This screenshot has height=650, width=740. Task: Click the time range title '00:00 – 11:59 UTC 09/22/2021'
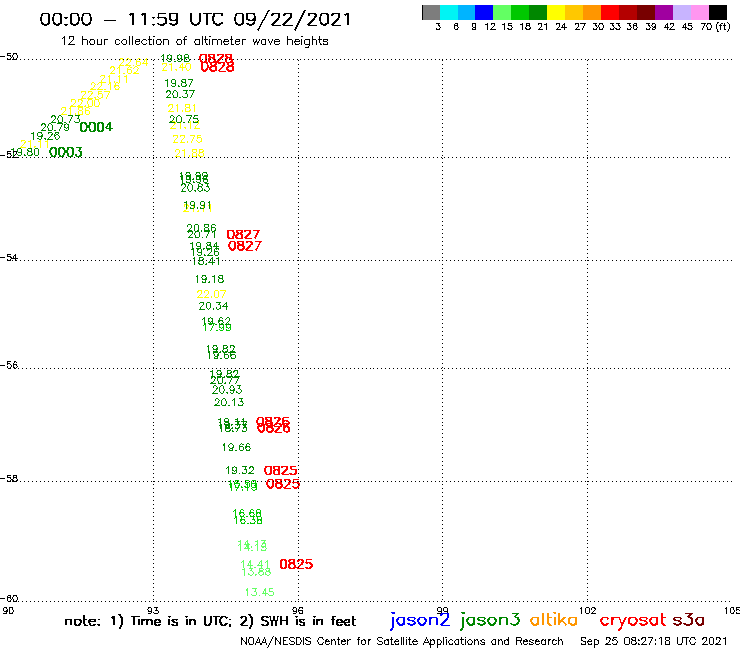tap(195, 20)
